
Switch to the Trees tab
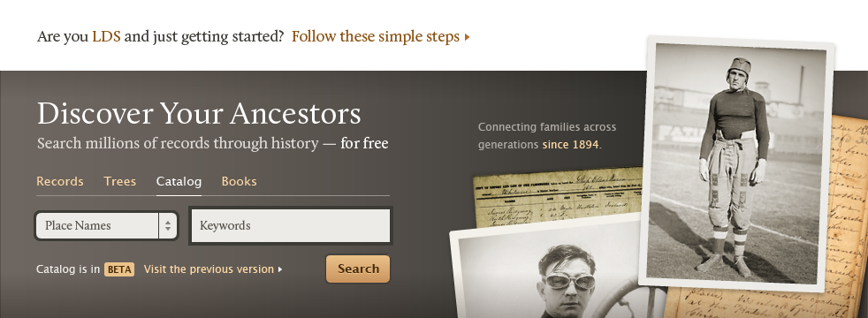pos(119,181)
